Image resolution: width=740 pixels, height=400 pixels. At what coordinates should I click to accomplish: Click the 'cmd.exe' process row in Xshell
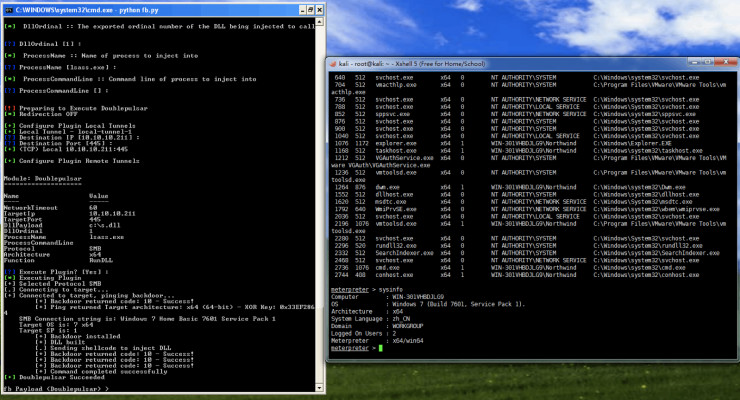pyautogui.click(x=511, y=267)
